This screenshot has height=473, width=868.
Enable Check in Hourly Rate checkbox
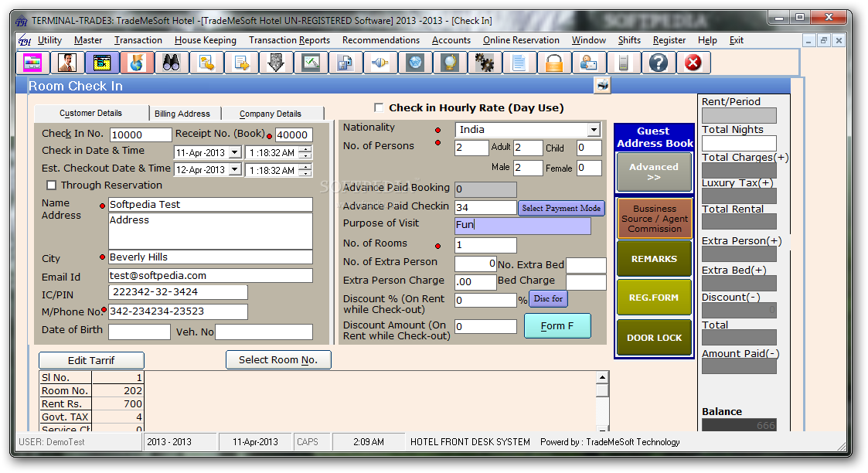point(379,107)
